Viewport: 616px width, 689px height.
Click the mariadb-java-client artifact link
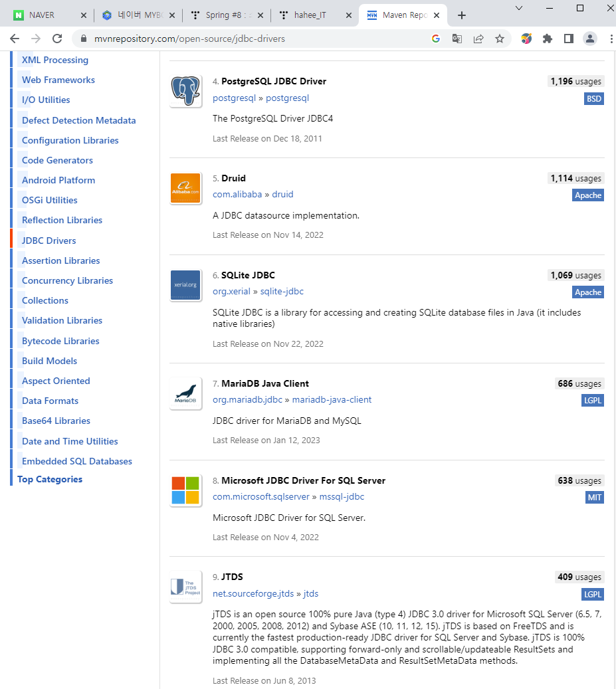332,399
